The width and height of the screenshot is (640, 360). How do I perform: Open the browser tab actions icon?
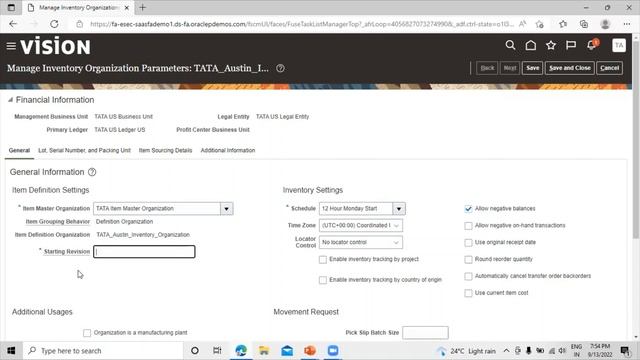(11, 7)
